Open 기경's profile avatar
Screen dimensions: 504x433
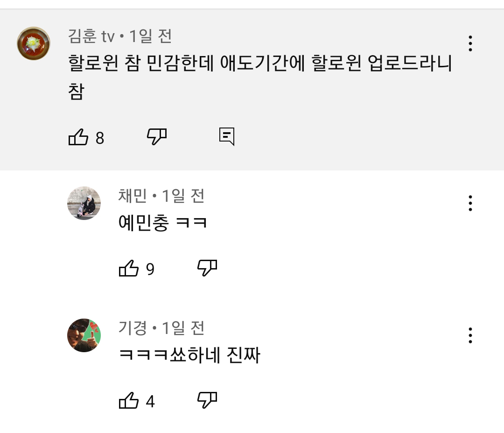click(84, 335)
